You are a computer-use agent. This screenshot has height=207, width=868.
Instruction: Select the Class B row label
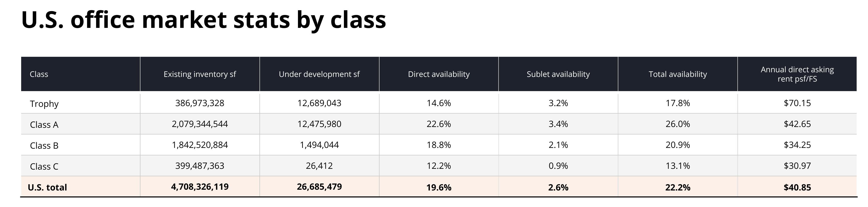click(44, 145)
